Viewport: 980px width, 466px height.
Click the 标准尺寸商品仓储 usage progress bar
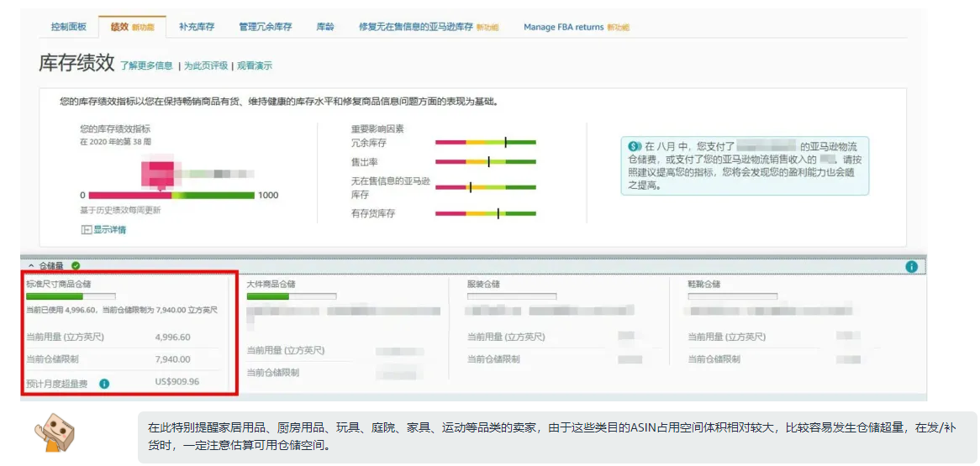(71, 296)
